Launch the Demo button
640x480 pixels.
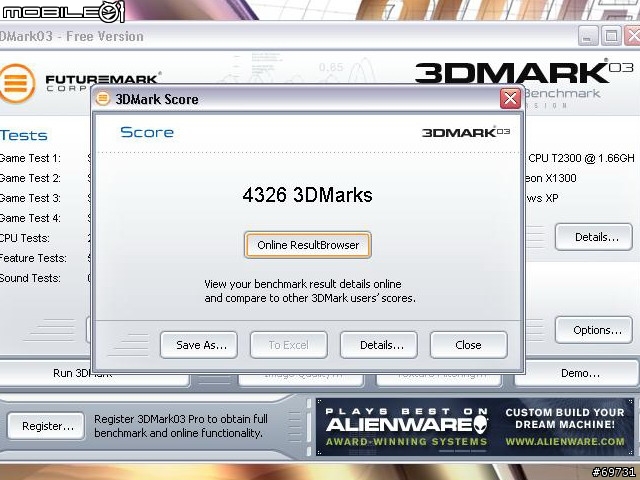click(578, 373)
